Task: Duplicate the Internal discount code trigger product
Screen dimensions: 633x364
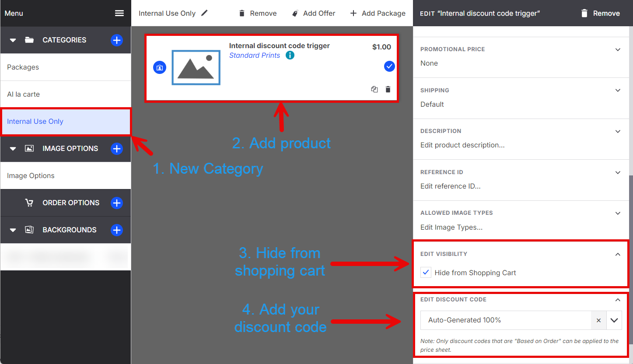Action: click(374, 89)
